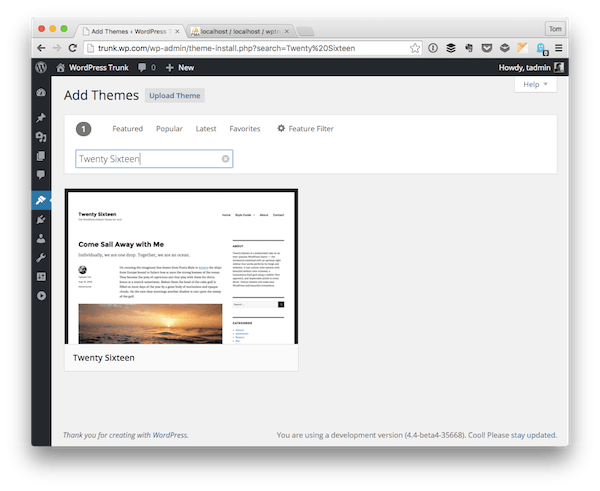Switch to Add Themes browser tab
Screen dimensions: 600x491
point(129,31)
